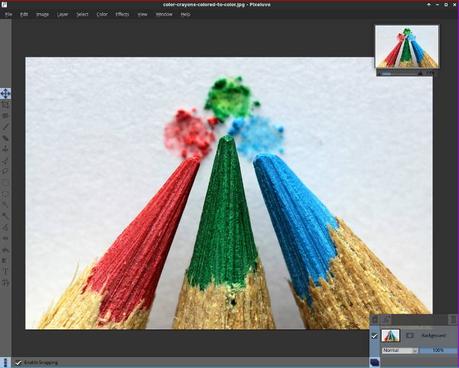
Task: Open the Normal blend mode dropdown
Action: [x=400, y=350]
